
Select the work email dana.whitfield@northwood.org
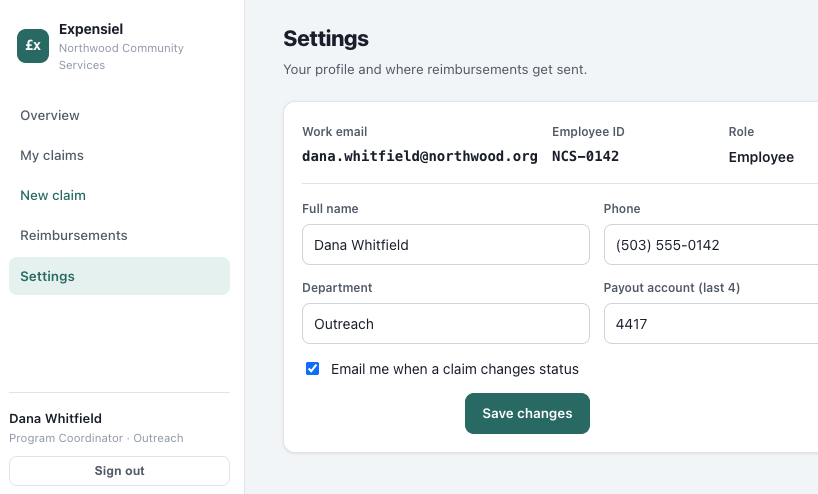[420, 156]
